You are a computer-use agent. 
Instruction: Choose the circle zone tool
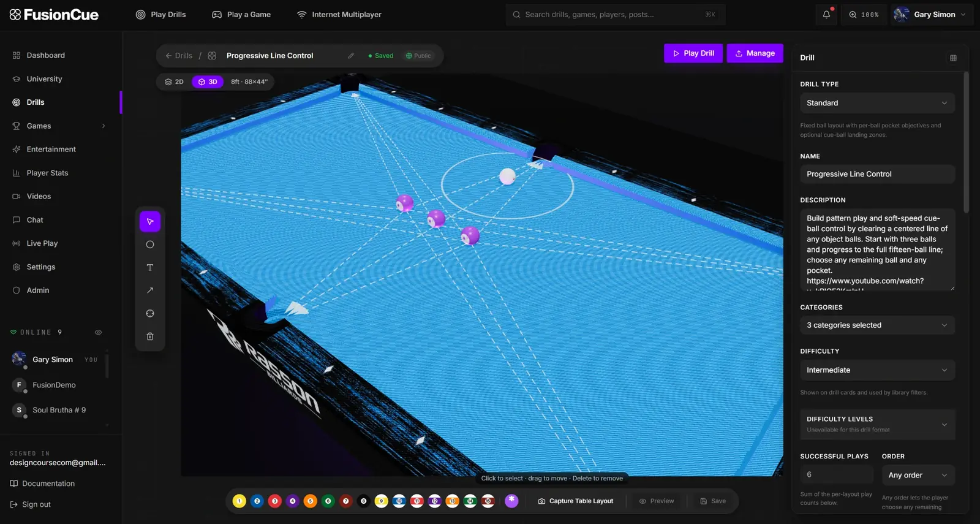150,245
